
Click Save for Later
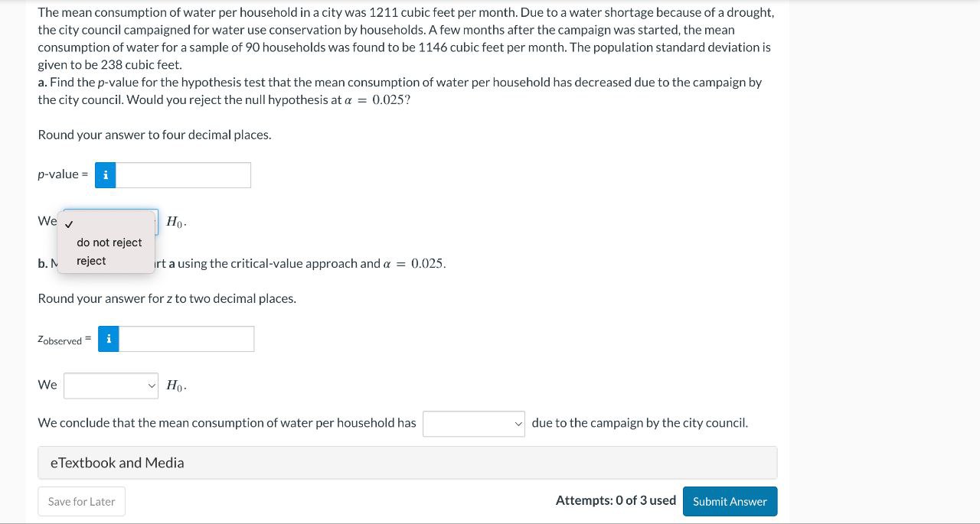point(81,501)
